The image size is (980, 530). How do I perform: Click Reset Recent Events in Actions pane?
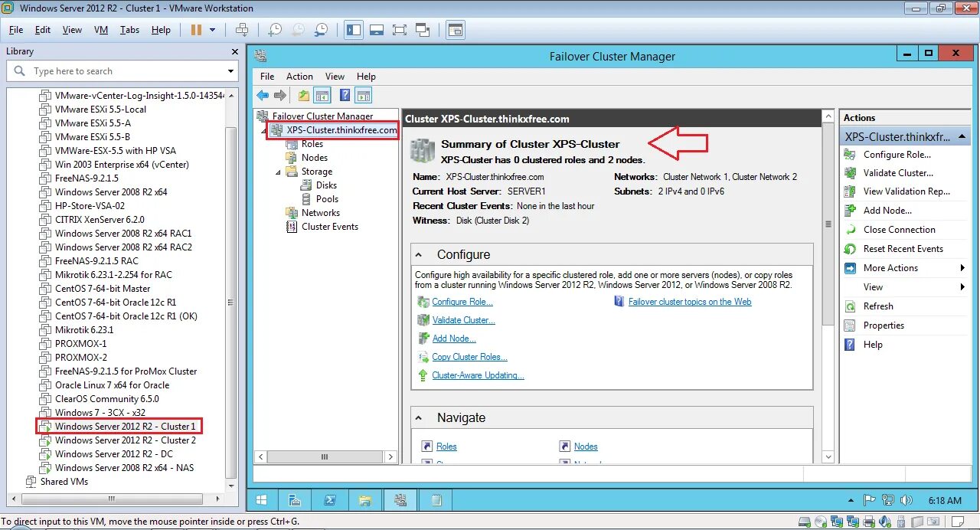click(903, 249)
